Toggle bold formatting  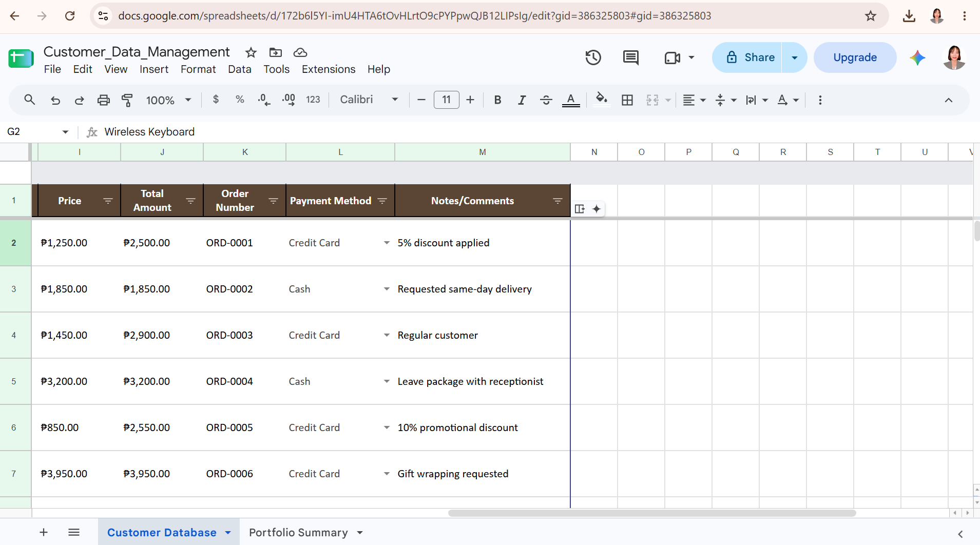(x=497, y=100)
